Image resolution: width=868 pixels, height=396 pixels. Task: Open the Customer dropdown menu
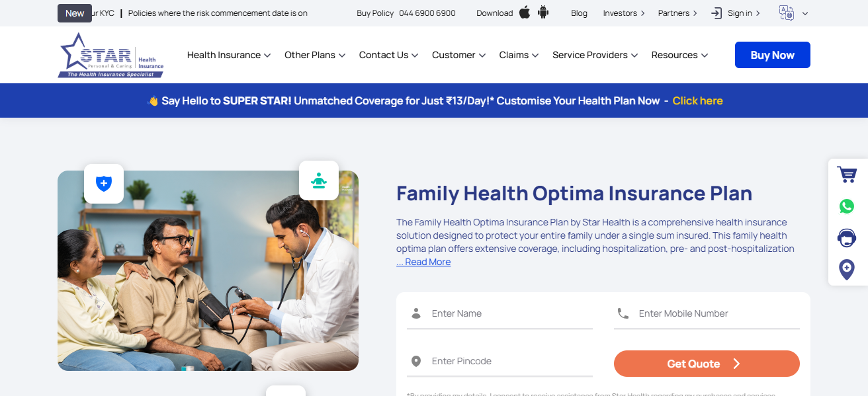pos(459,55)
